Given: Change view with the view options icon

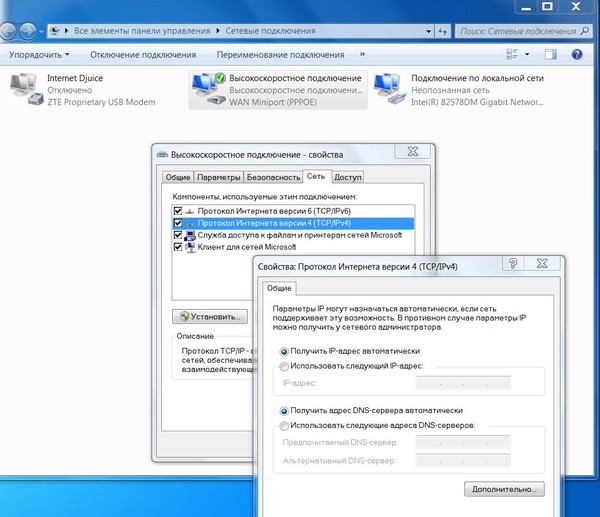Looking at the screenshot, I should (x=512, y=54).
